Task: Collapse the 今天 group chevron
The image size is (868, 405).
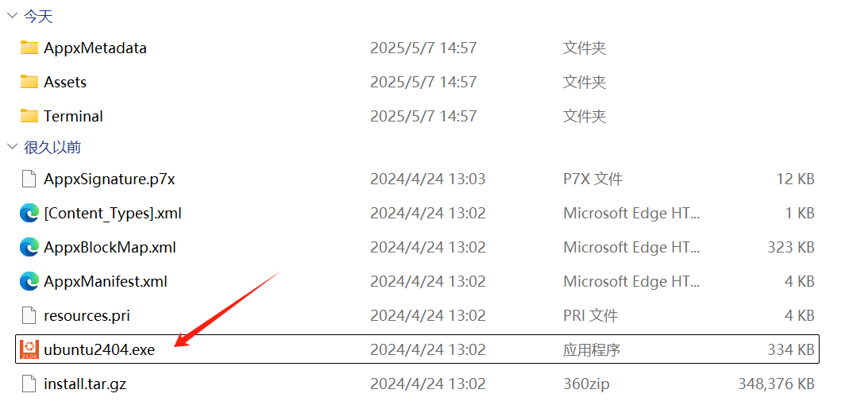Action: click(12, 16)
